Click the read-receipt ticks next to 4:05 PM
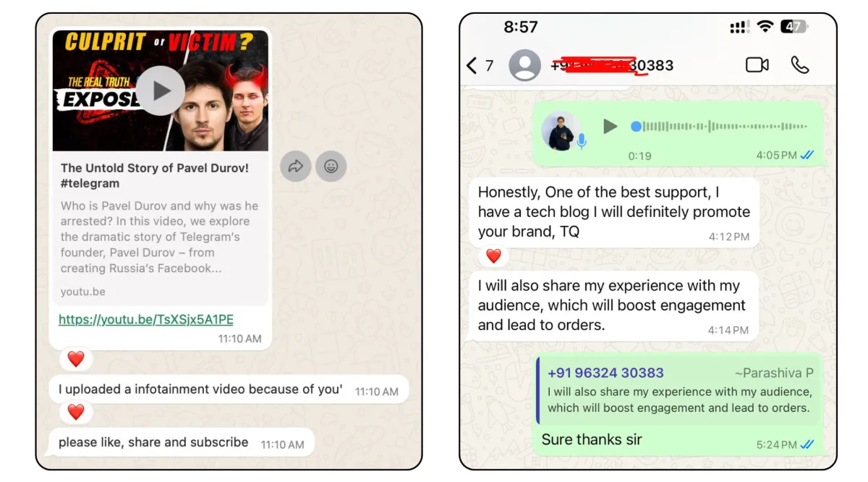Image resolution: width=868 pixels, height=482 pixels. point(807,155)
